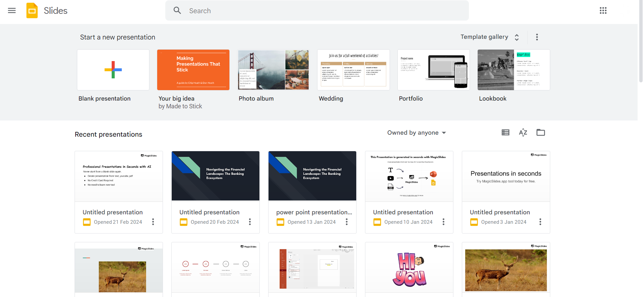The image size is (644, 297).
Task: Open the file picker folder icon
Action: (x=541, y=133)
